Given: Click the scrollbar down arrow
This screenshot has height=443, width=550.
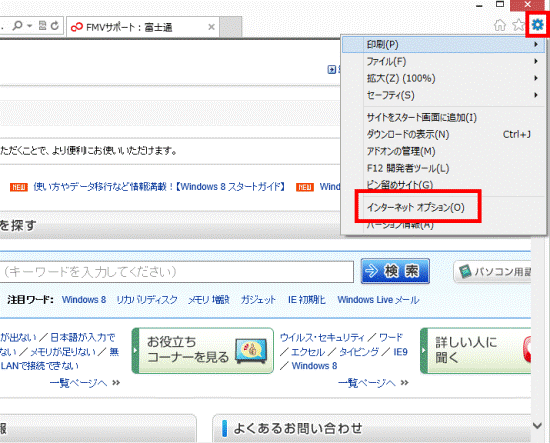Looking at the screenshot, I should 538,426.
